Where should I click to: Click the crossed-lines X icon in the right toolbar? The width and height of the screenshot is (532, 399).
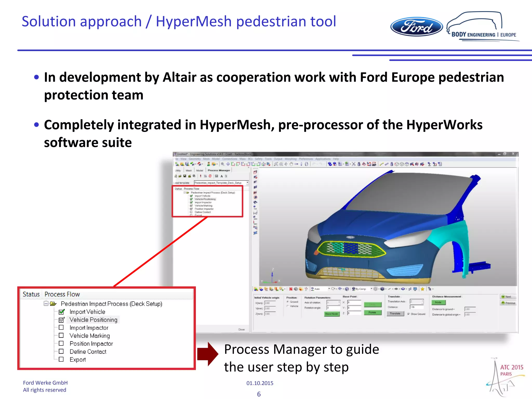(354, 164)
